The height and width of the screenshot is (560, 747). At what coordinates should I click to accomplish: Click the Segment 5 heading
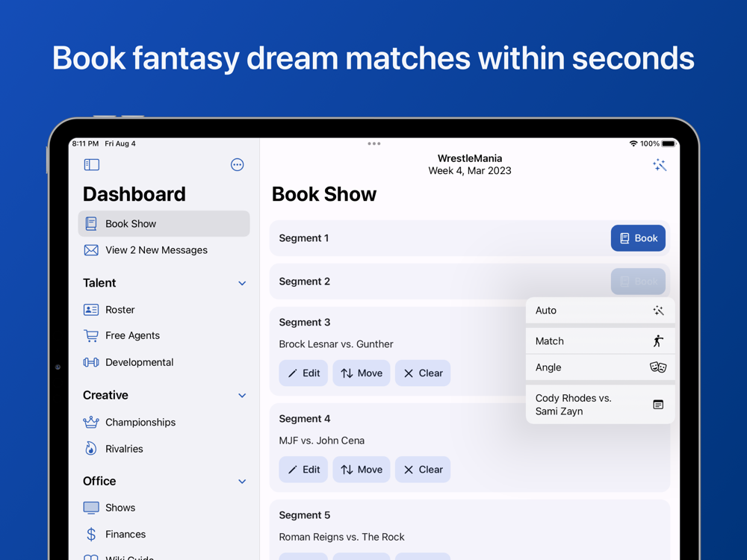[305, 514]
